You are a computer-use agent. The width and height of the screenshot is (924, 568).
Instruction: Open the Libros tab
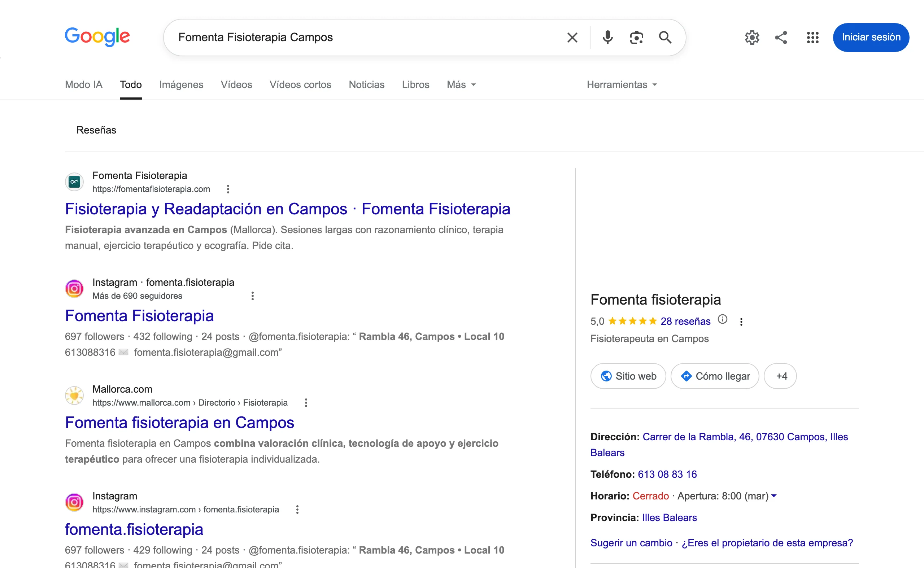(x=415, y=84)
